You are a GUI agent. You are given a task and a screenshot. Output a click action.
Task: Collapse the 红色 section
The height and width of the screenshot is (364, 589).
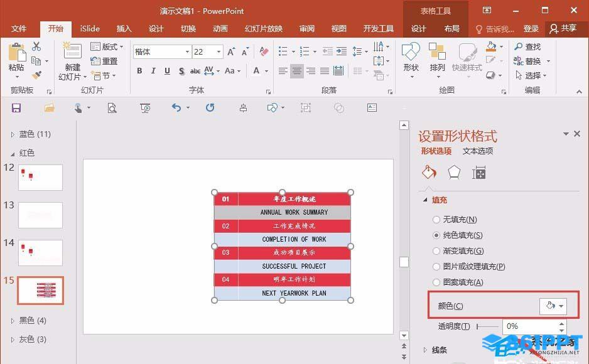(13, 154)
